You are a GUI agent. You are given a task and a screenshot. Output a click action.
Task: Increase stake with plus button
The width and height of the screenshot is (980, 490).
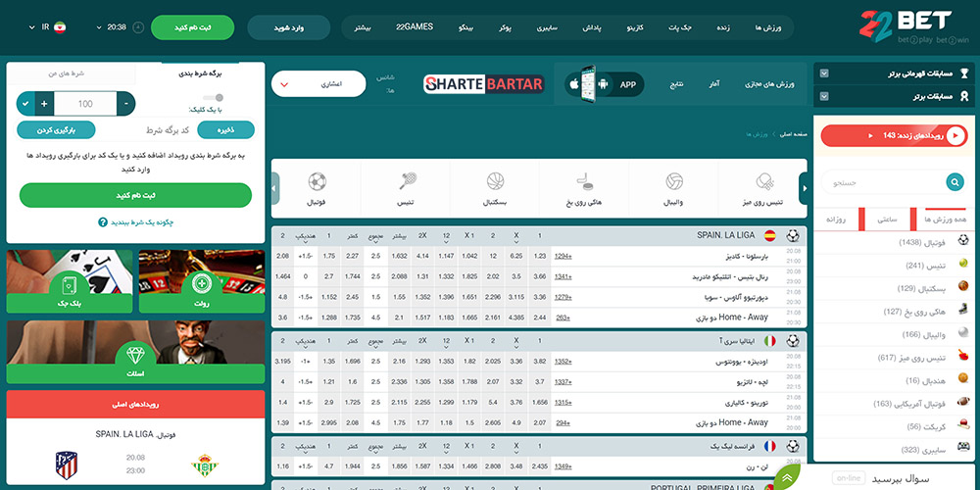[44, 104]
